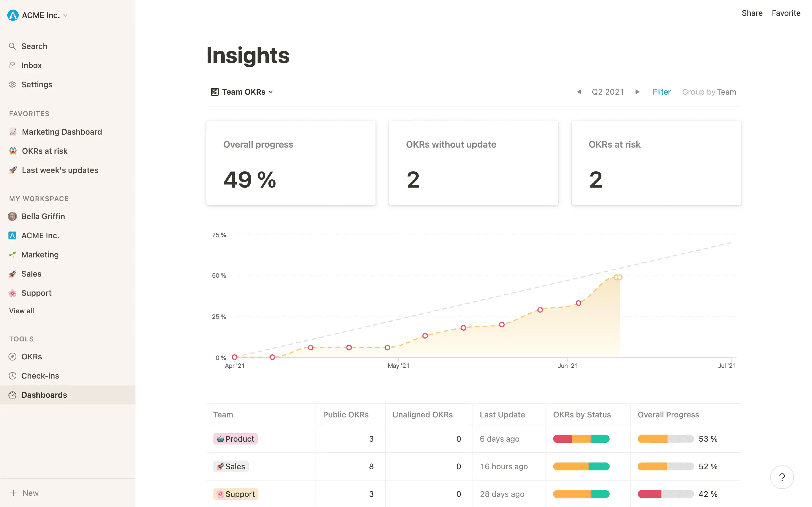Image resolution: width=812 pixels, height=507 pixels.
Task: Click the plus icon next to New
Action: (x=14, y=493)
